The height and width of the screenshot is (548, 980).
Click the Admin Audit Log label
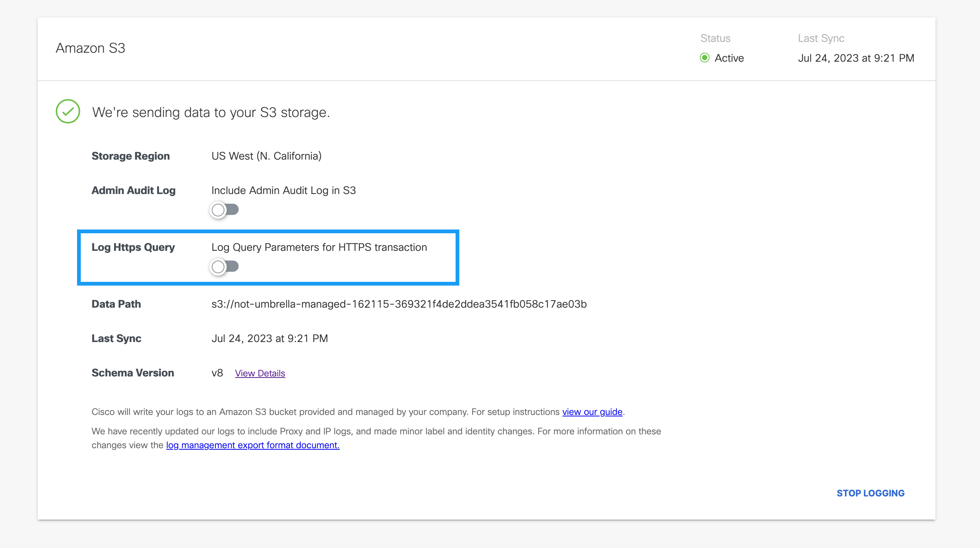[x=133, y=190]
